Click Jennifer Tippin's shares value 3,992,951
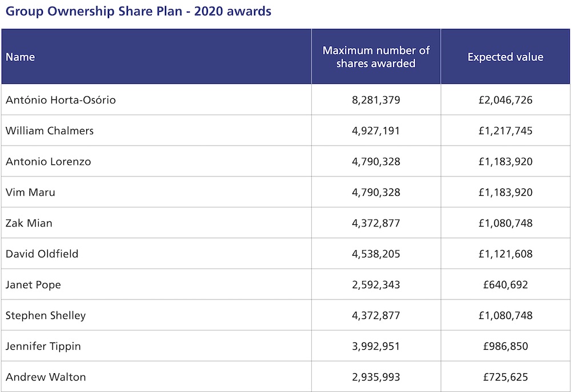 coord(376,346)
